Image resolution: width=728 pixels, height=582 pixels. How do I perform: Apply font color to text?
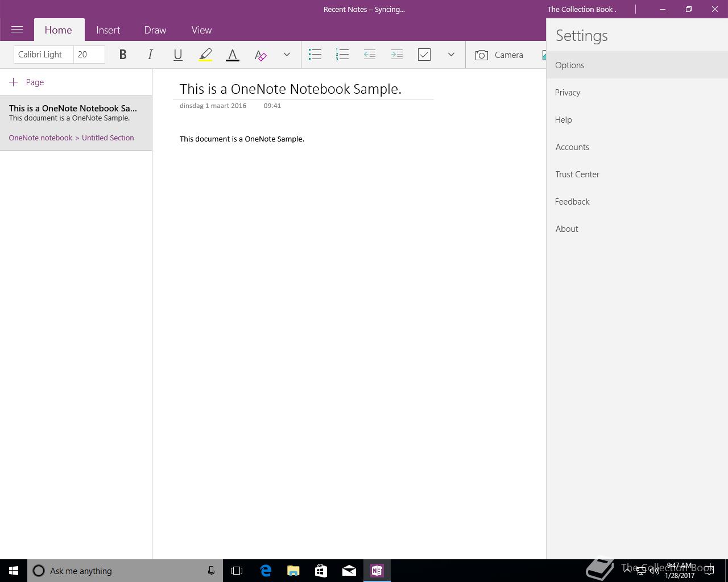click(x=233, y=55)
